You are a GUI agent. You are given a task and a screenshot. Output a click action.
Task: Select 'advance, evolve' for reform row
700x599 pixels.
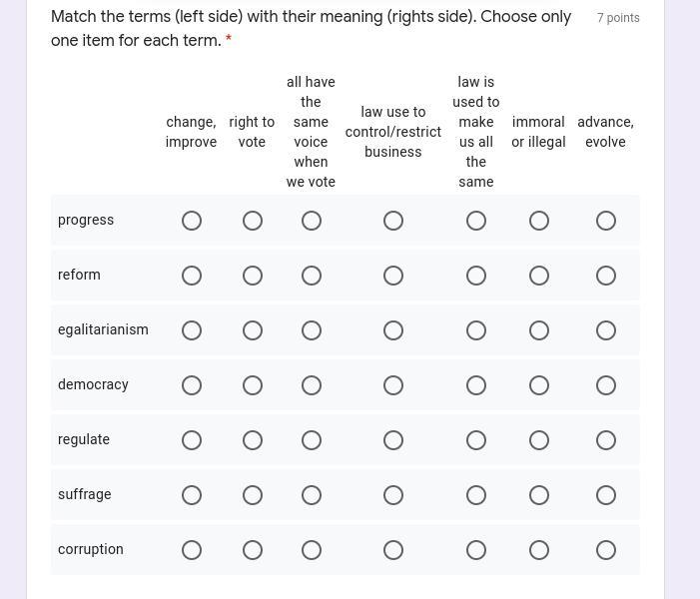(x=606, y=276)
